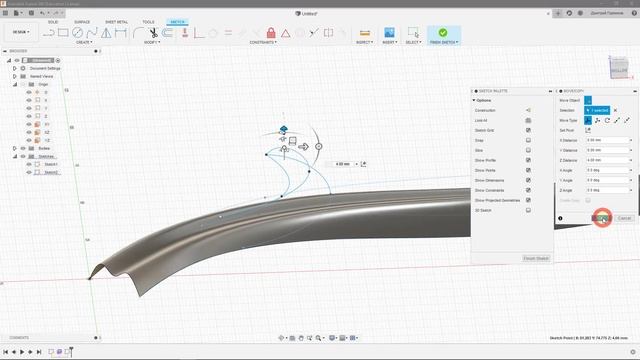Click Finish Sketch button in Sketch Palette
This screenshot has width=640, height=360.
[x=536, y=258]
